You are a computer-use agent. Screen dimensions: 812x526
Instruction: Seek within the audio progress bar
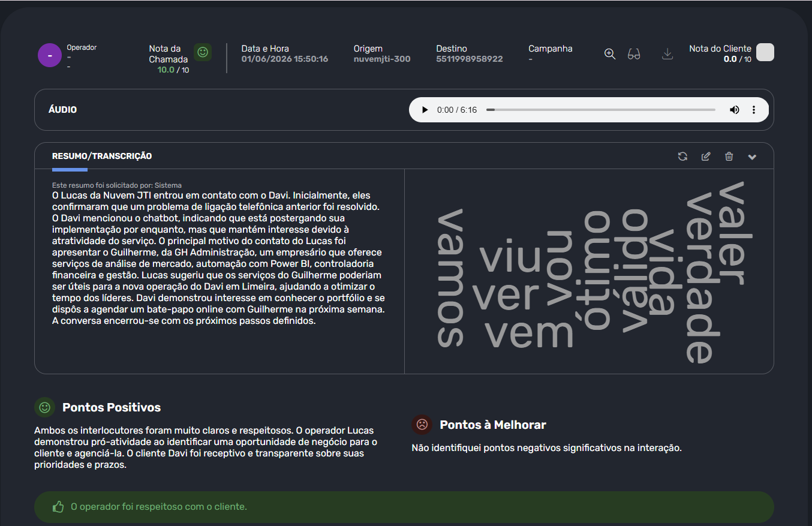(x=601, y=110)
